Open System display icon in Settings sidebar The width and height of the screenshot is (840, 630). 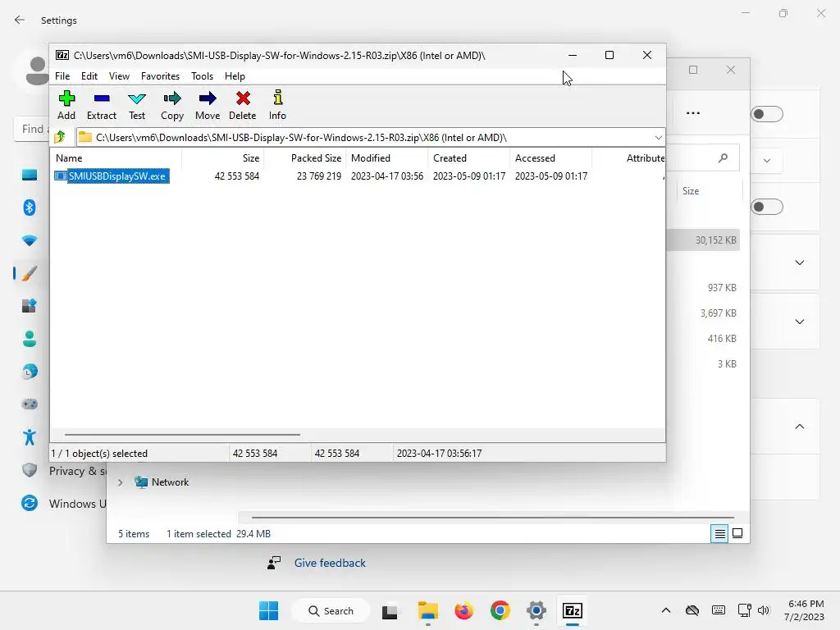(30, 175)
